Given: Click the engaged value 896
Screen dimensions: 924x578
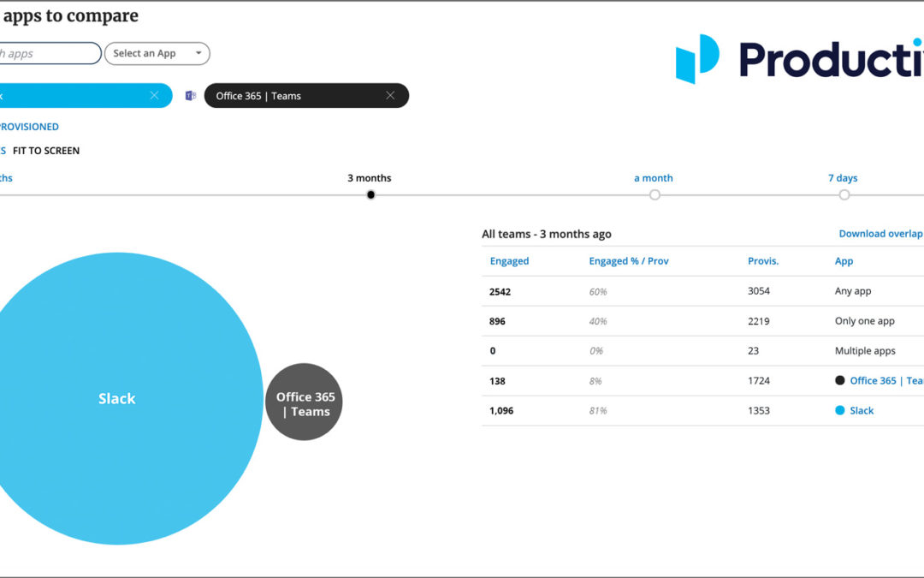Looking at the screenshot, I should coord(497,321).
